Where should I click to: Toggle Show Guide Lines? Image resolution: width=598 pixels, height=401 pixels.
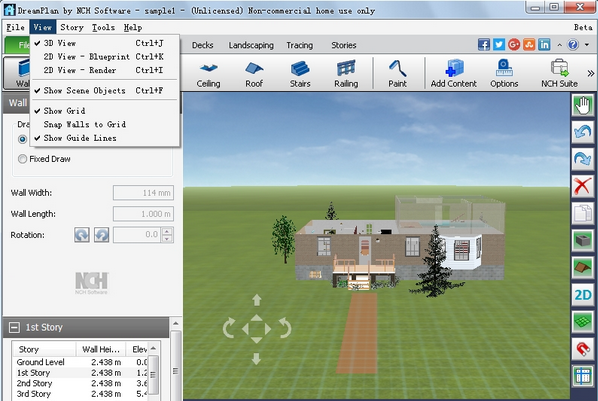pos(104,138)
